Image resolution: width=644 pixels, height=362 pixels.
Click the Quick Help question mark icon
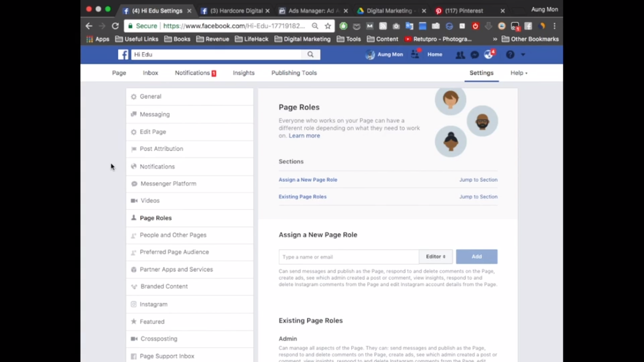[x=510, y=55]
